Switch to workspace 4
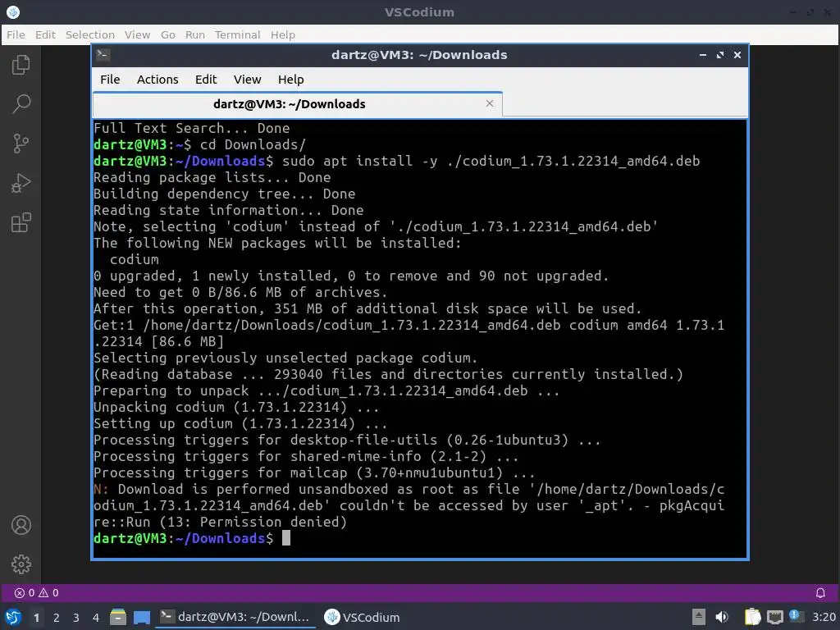Image resolution: width=840 pixels, height=630 pixels. [x=96, y=618]
